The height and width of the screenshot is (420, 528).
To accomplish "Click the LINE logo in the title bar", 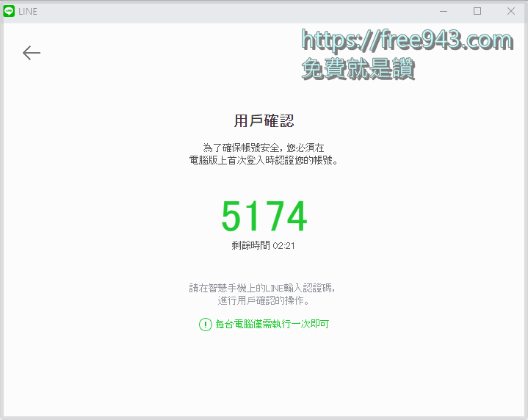I will point(9,11).
